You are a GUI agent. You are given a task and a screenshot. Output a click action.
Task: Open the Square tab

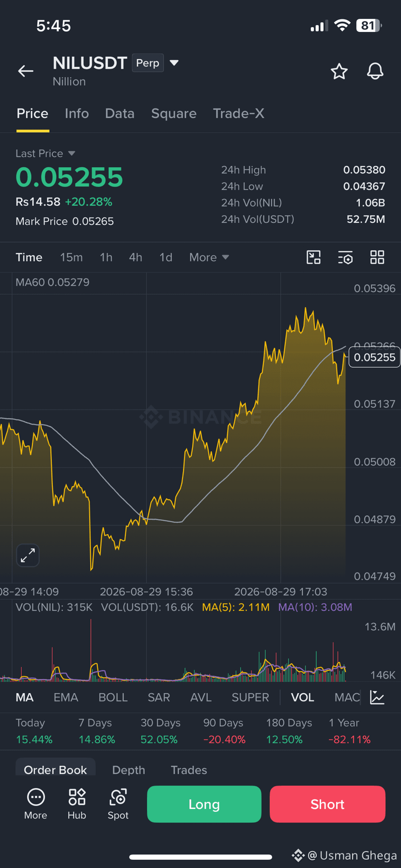point(174,113)
